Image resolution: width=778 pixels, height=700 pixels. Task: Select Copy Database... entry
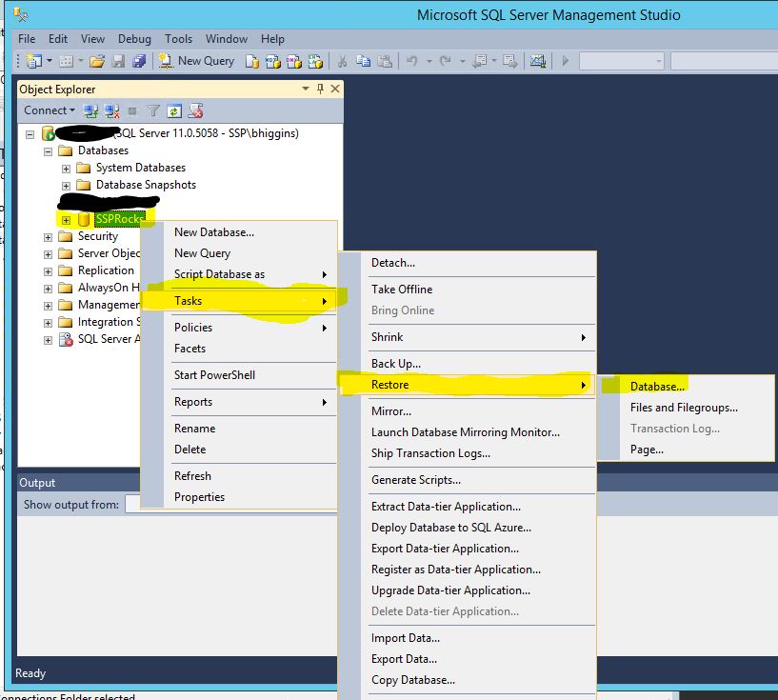[x=413, y=680]
